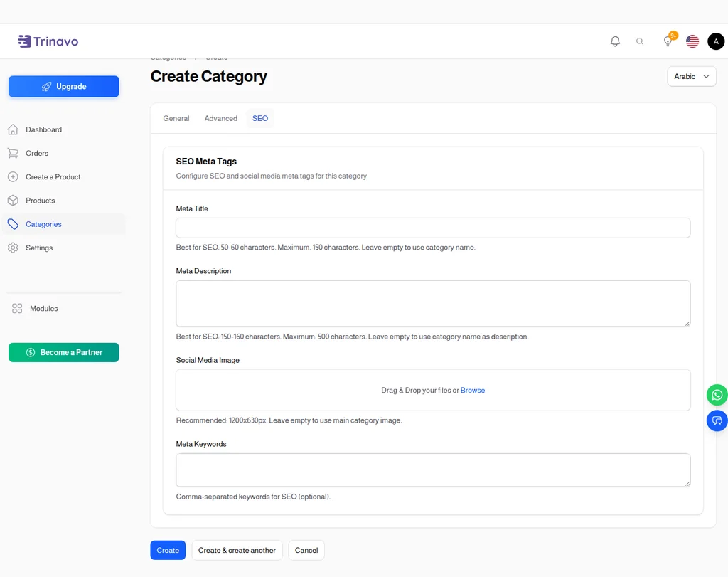Screen dimensions: 728x577
Task: Click the Categories tag icon
Action: click(13, 224)
